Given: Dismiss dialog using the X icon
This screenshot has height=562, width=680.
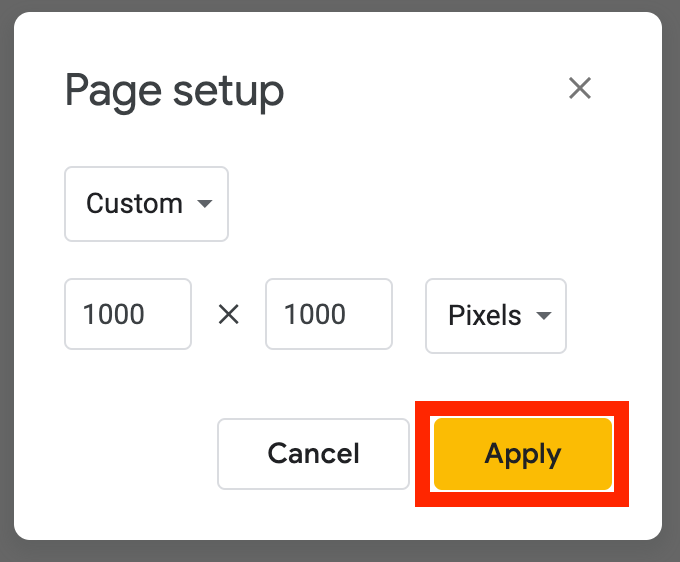Looking at the screenshot, I should [x=580, y=89].
